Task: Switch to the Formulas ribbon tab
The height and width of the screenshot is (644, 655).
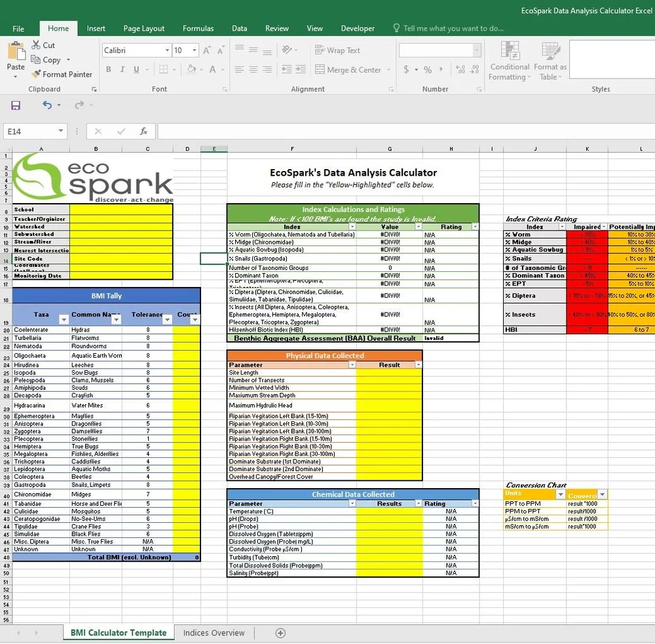Action: pos(198,28)
